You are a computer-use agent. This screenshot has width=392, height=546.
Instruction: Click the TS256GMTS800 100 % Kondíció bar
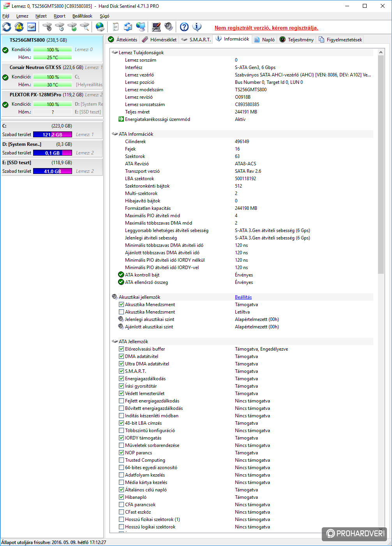click(x=53, y=50)
